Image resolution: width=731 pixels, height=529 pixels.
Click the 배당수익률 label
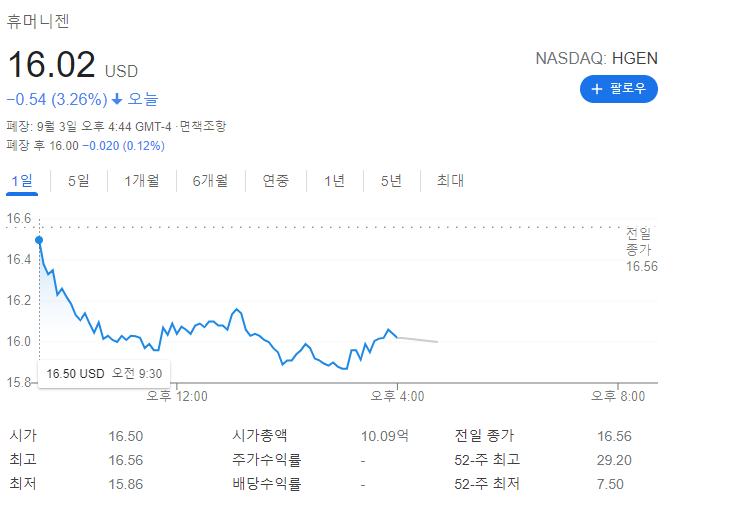coord(267,484)
